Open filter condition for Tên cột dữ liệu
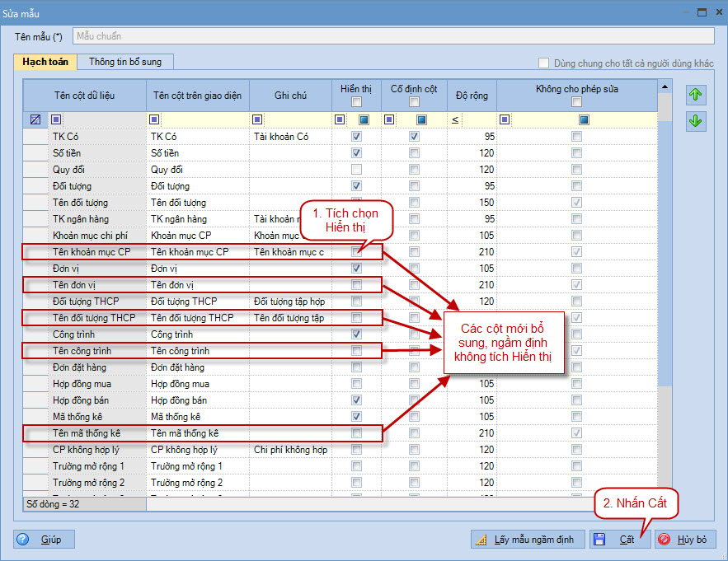Image resolution: width=728 pixels, height=561 pixels. [56, 119]
